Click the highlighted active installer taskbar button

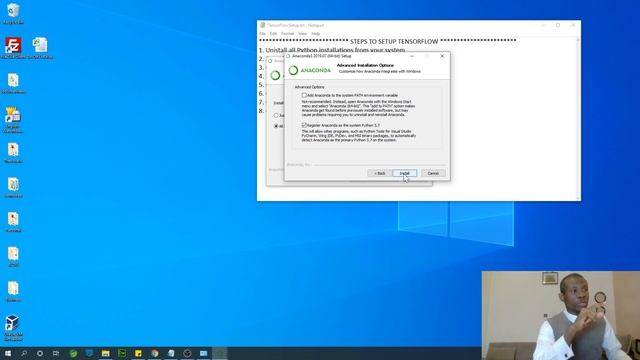220,353
